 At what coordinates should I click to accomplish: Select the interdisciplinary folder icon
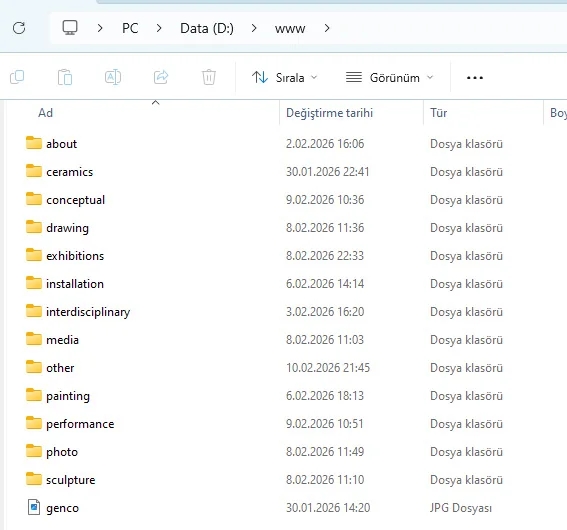pyautogui.click(x=34, y=311)
